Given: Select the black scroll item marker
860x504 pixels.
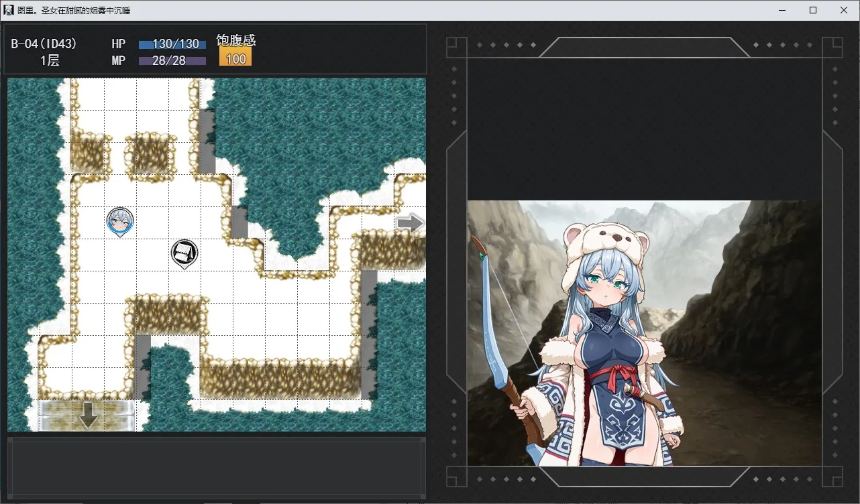Looking at the screenshot, I should (184, 254).
